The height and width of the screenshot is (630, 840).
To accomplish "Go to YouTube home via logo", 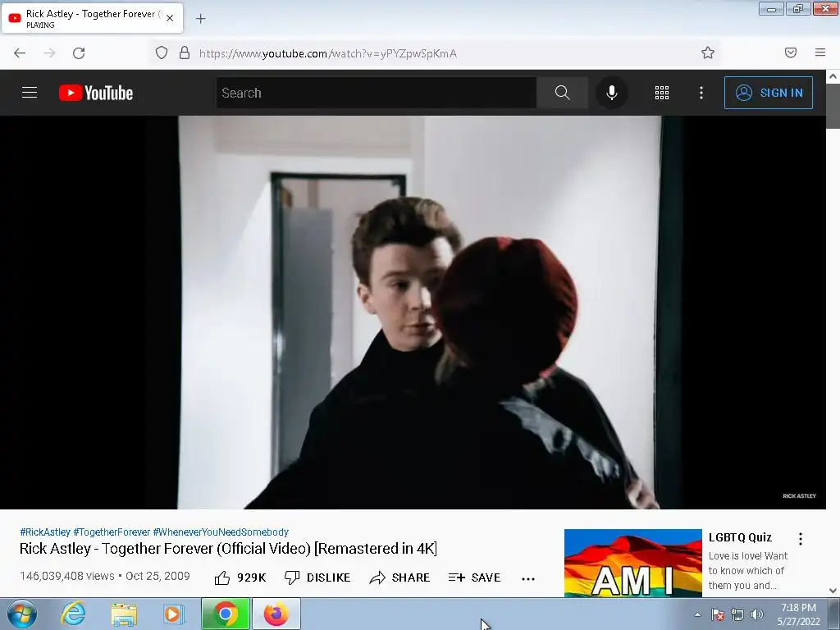I will (x=96, y=93).
